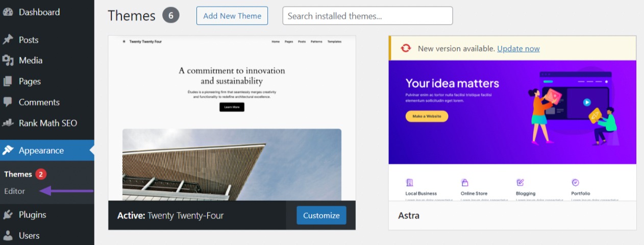Screen dimensions: 644x245
Task: Select the Appearance menu label
Action: [41, 151]
